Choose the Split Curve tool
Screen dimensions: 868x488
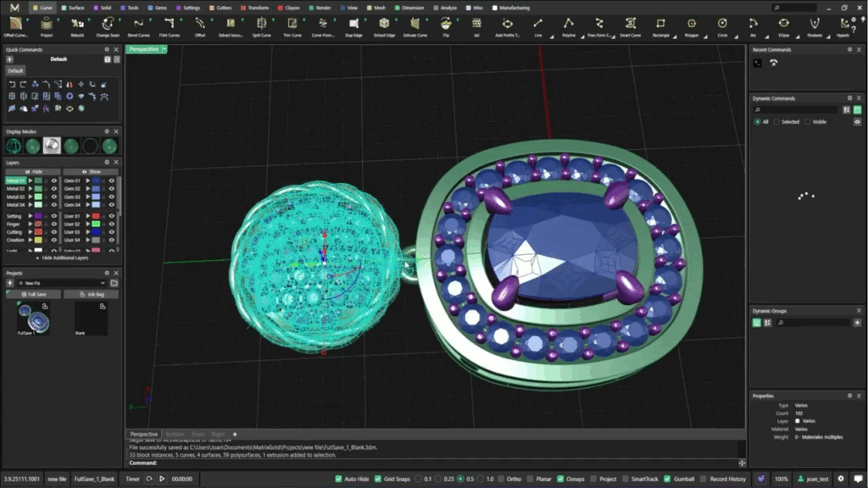[x=261, y=25]
